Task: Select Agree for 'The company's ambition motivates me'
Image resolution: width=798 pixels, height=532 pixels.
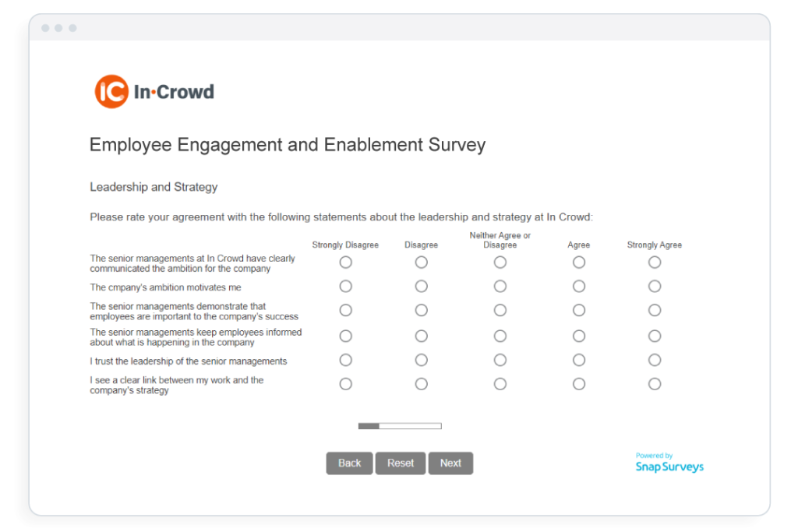Action: pos(578,286)
